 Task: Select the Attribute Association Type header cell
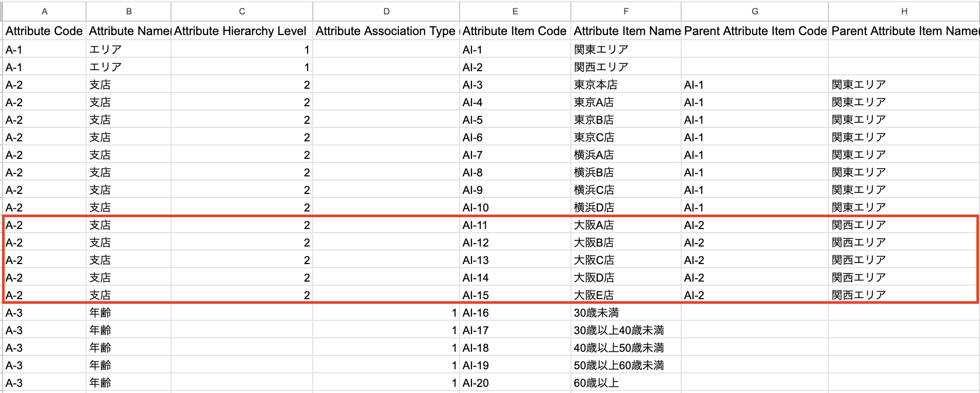[385, 31]
